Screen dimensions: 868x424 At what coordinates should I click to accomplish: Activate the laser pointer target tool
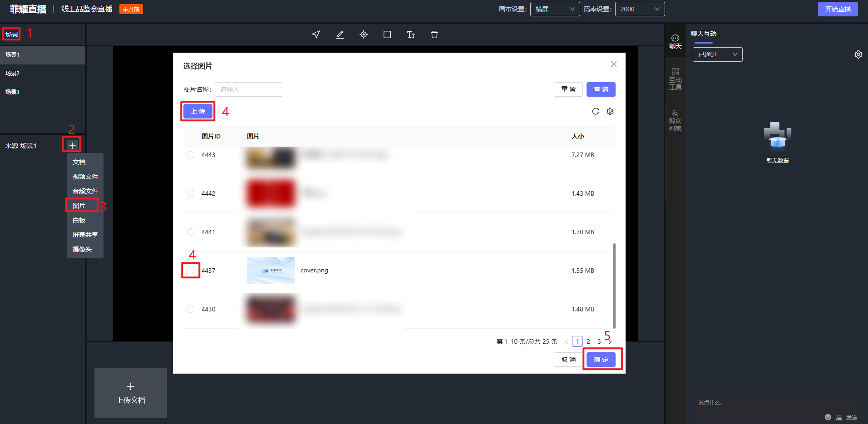364,35
